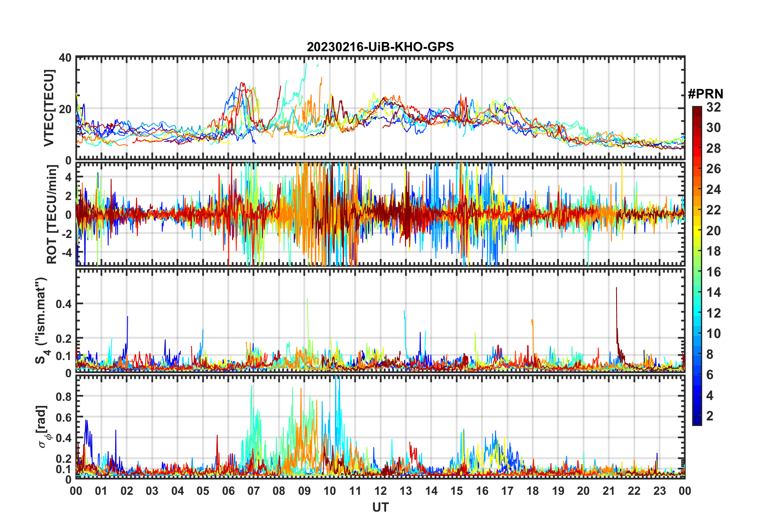Select the "ROT [TECU/min]" y-axis label

click(x=52, y=214)
